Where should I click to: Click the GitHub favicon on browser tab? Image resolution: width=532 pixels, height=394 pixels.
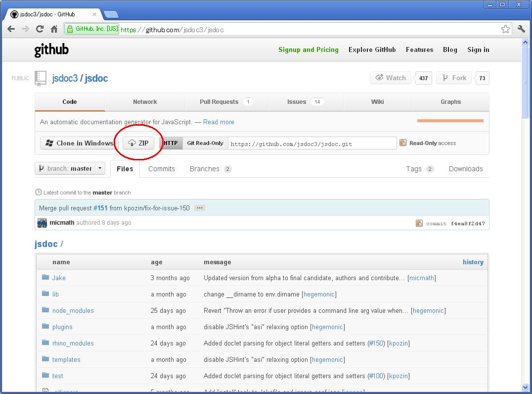(x=14, y=14)
